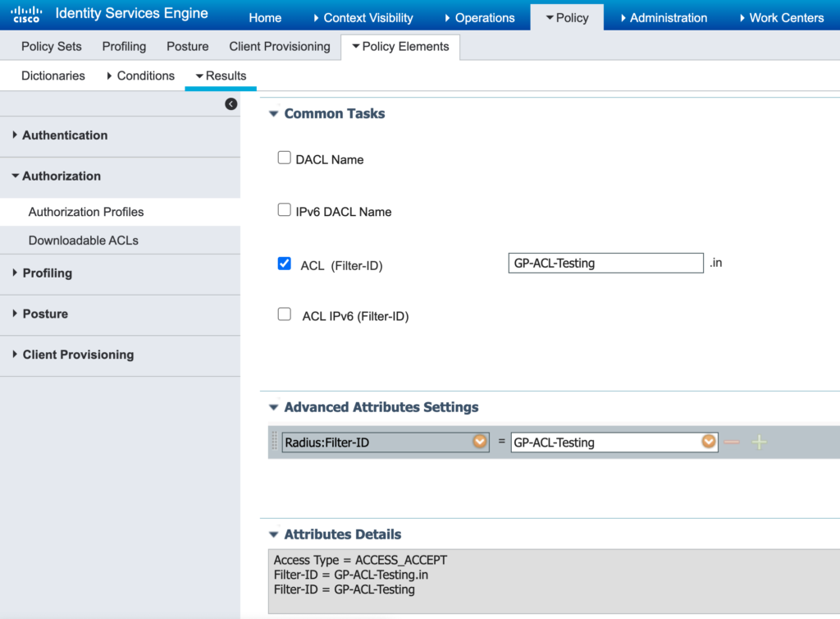Image resolution: width=840 pixels, height=619 pixels.
Task: Add a new advanced attribute with plus icon
Action: [x=759, y=442]
